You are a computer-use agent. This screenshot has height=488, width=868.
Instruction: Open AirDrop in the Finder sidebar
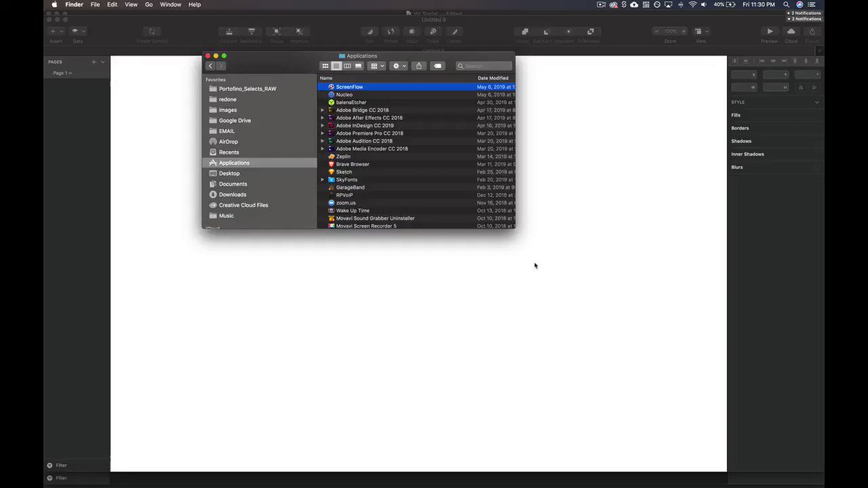pyautogui.click(x=259, y=142)
